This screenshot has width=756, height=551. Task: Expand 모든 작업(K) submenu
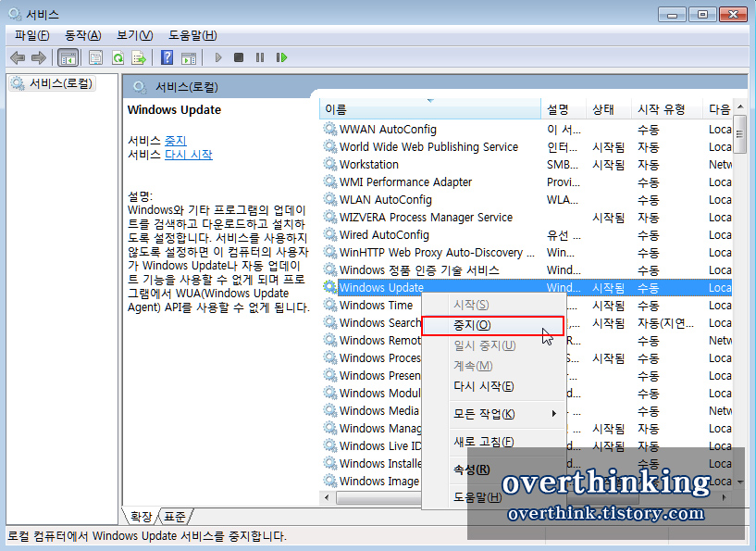493,414
